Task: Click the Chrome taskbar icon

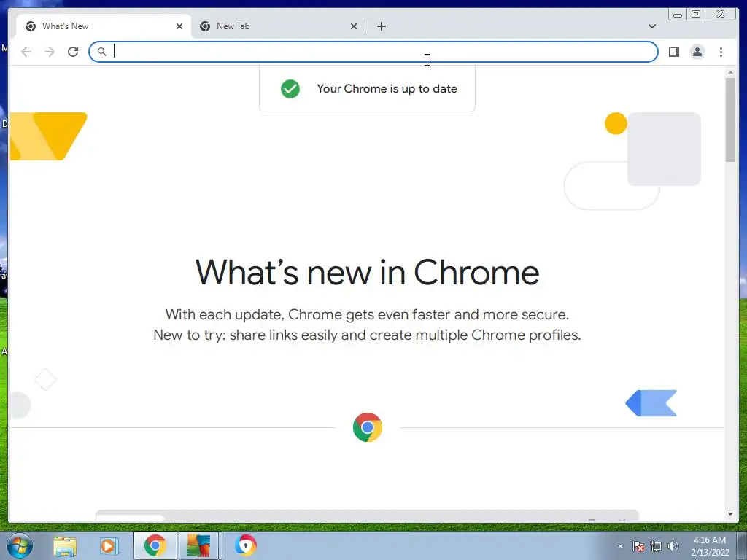Action: 155,545
